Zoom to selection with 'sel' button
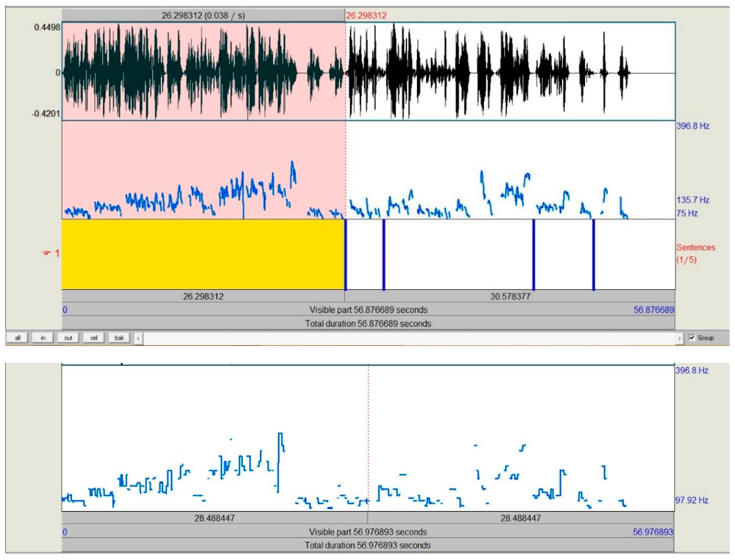 coord(94,338)
